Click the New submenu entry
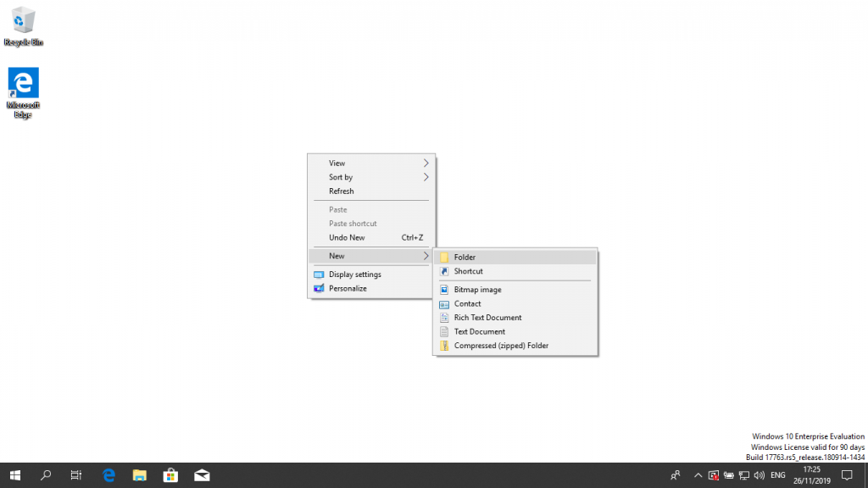 (x=371, y=256)
